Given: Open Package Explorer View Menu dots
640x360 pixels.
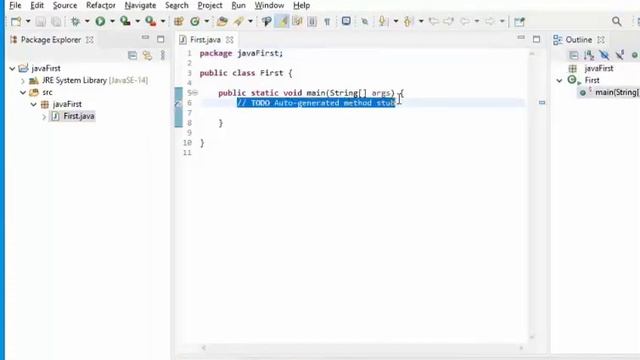Looking at the screenshot, I should pos(163,55).
